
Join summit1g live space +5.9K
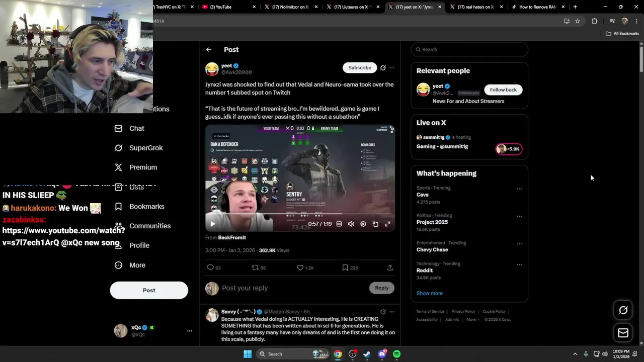tap(509, 149)
